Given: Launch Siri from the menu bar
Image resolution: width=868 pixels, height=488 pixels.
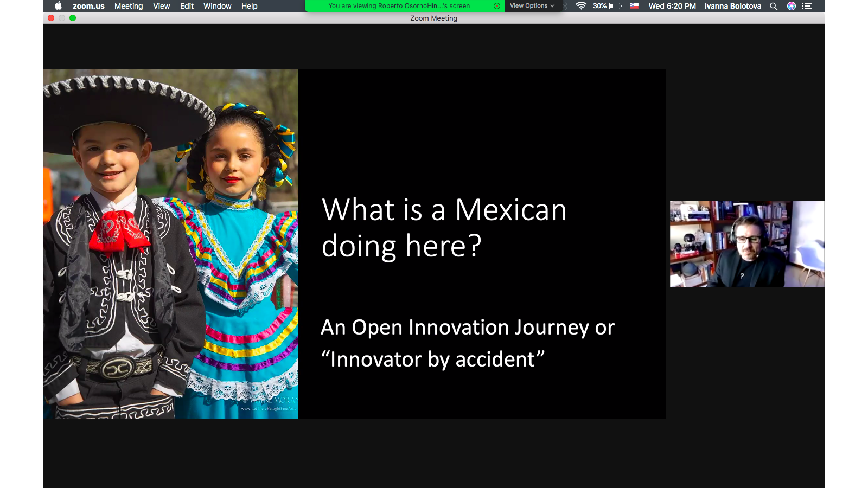Looking at the screenshot, I should pyautogui.click(x=792, y=6).
